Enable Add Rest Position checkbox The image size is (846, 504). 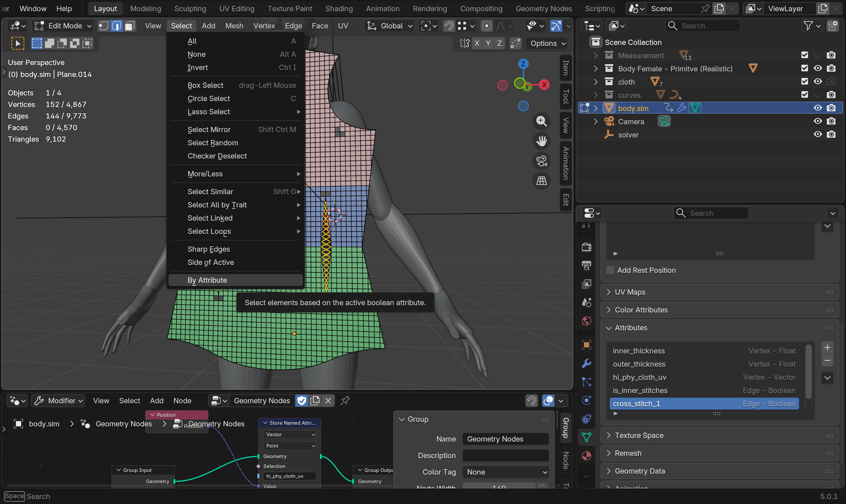(x=610, y=270)
